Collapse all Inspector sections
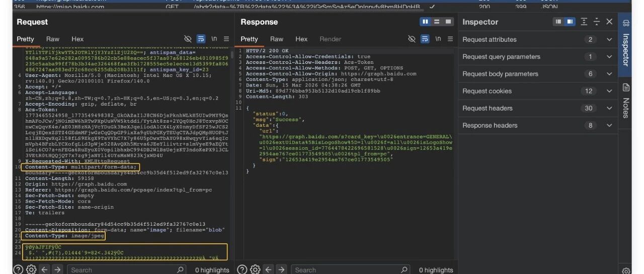 pos(597,22)
